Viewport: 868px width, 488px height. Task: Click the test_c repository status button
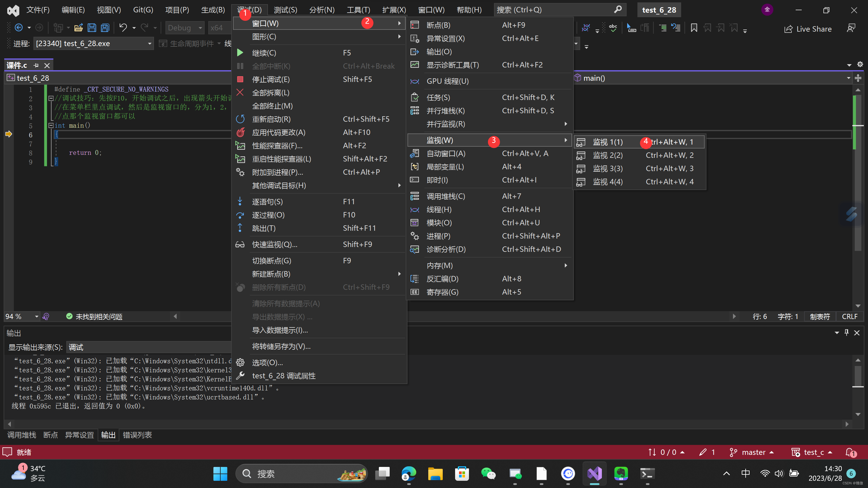[x=812, y=452]
